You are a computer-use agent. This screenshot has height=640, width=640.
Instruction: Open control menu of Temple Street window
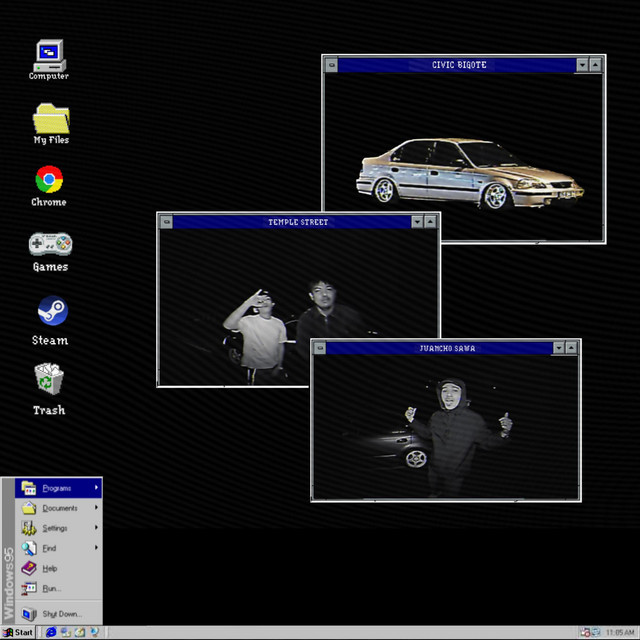[x=167, y=222]
